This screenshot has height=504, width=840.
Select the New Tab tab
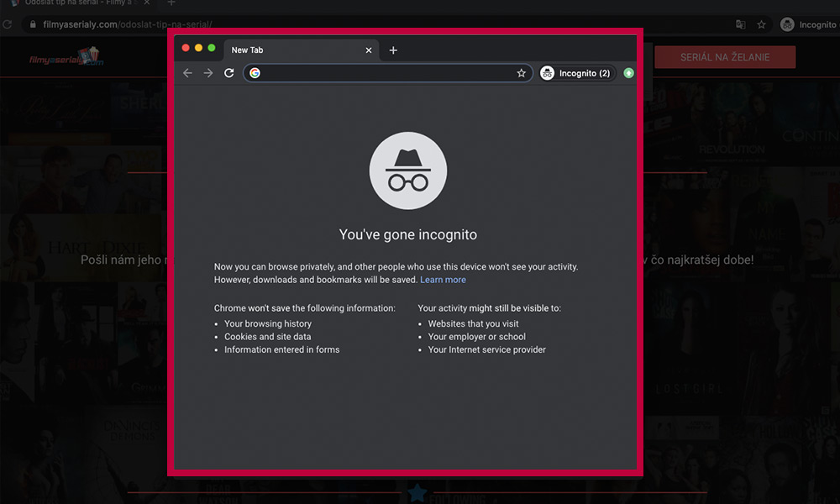301,50
